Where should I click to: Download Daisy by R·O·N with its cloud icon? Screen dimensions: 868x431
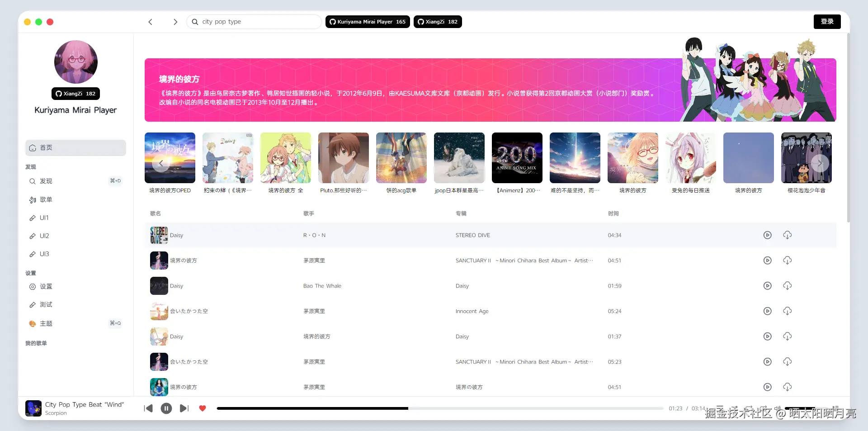pos(787,235)
